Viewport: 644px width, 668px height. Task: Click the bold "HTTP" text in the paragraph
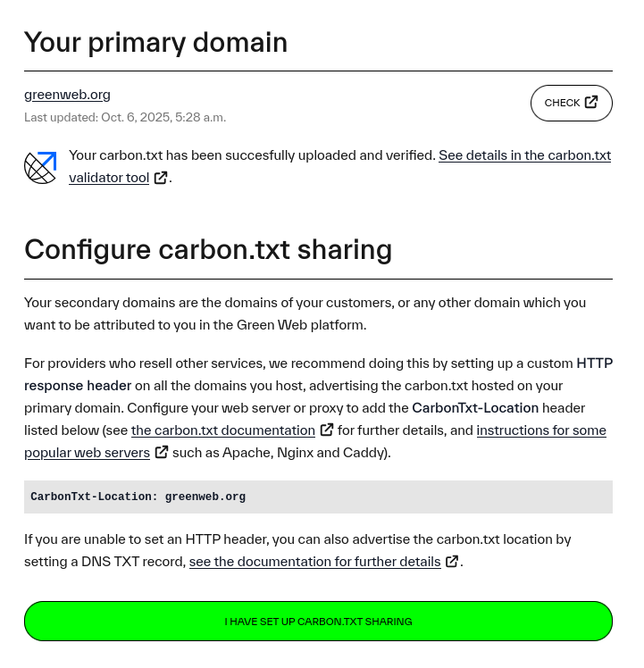tap(594, 363)
